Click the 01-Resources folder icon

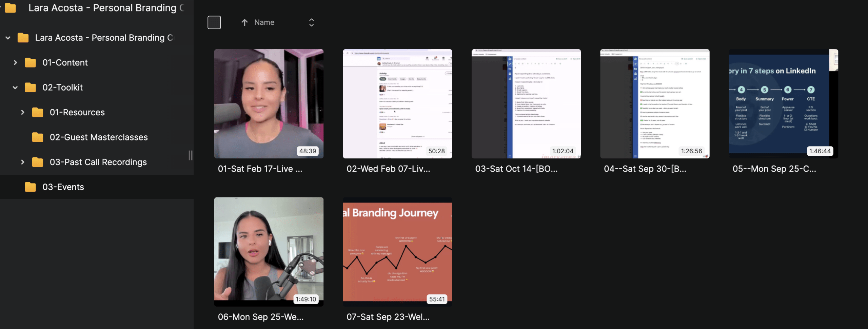pos(38,112)
